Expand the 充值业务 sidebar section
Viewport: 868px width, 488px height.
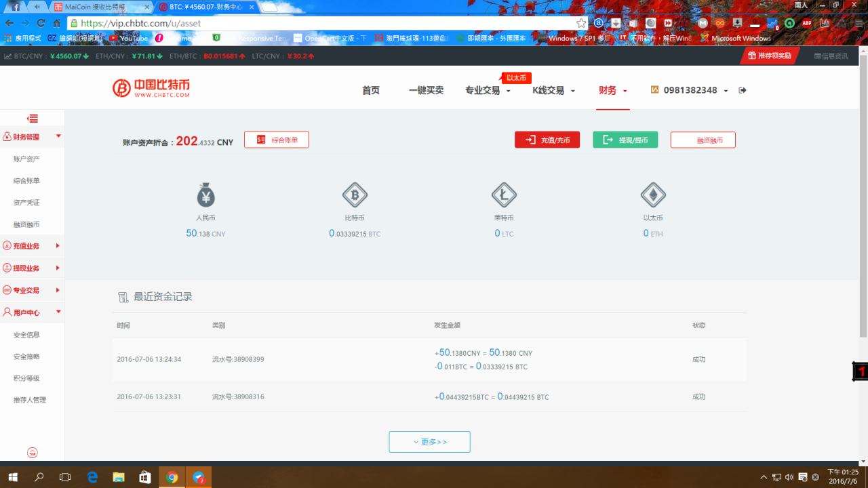point(31,246)
